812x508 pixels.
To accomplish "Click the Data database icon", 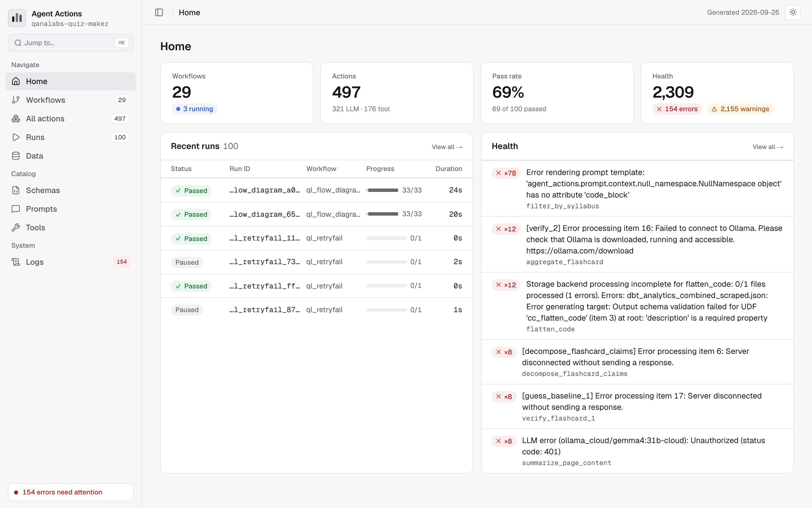I will (16, 156).
